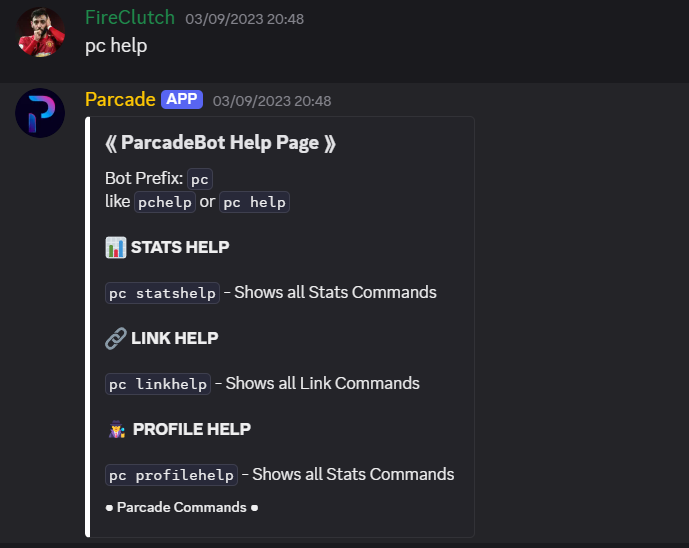Click the 'pc profilehelp' command code

point(172,475)
